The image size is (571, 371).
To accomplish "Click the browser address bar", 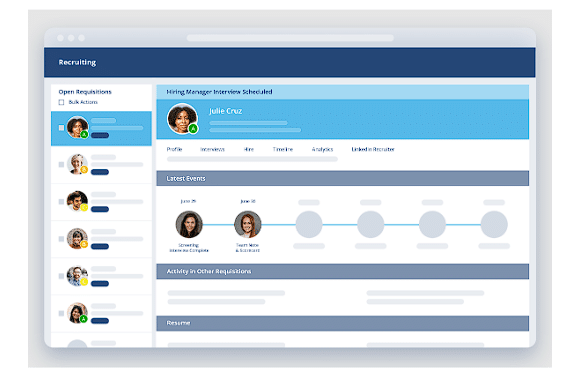I will 290,38.
